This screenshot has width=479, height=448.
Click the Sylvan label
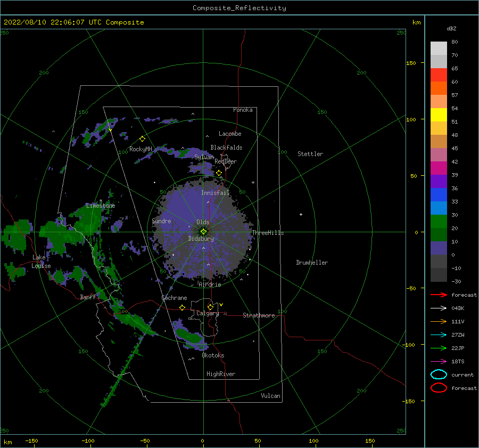(x=204, y=157)
